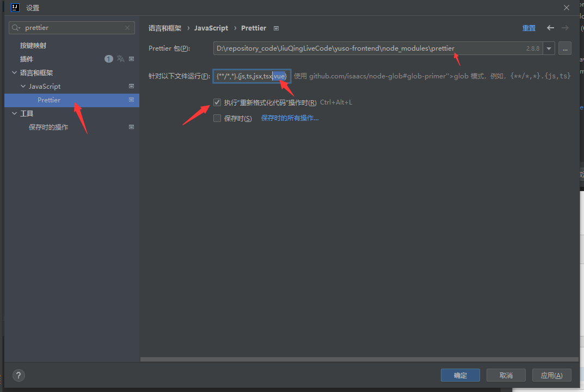Screen dimensions: 584x392
Task: Click the horizontal scrollbar at bottom
Action: click(x=359, y=359)
